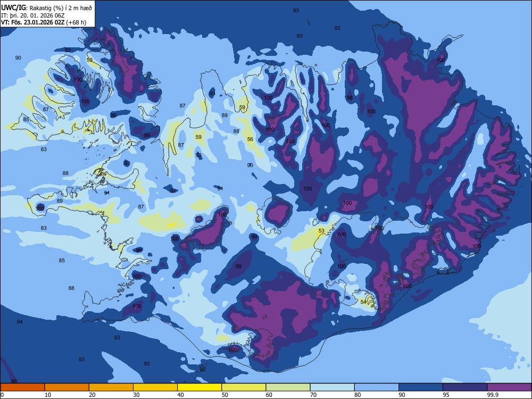Pick the dark blue 90–95 legend swatch
The image size is (532, 399).
421,387
